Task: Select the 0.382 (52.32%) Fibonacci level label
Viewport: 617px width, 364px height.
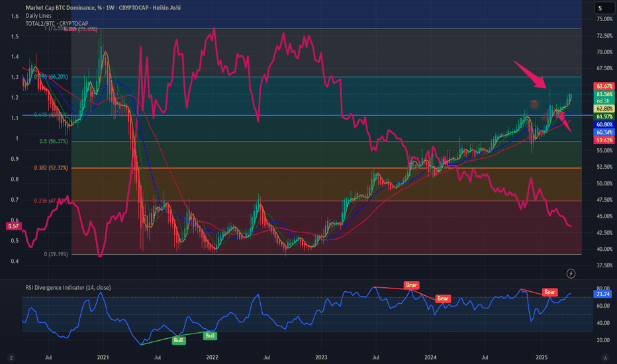Action: coord(51,167)
